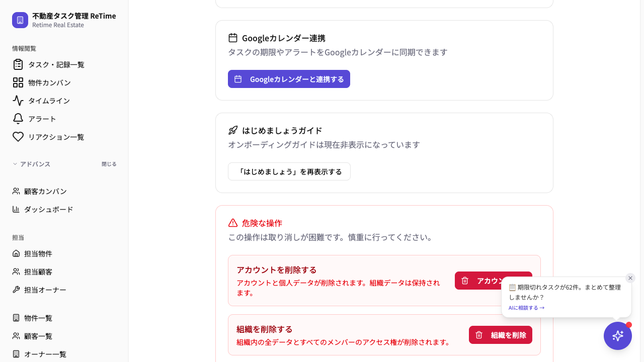
Task: Click the 担当オーナー wrench icon
Action: pyautogui.click(x=16, y=290)
